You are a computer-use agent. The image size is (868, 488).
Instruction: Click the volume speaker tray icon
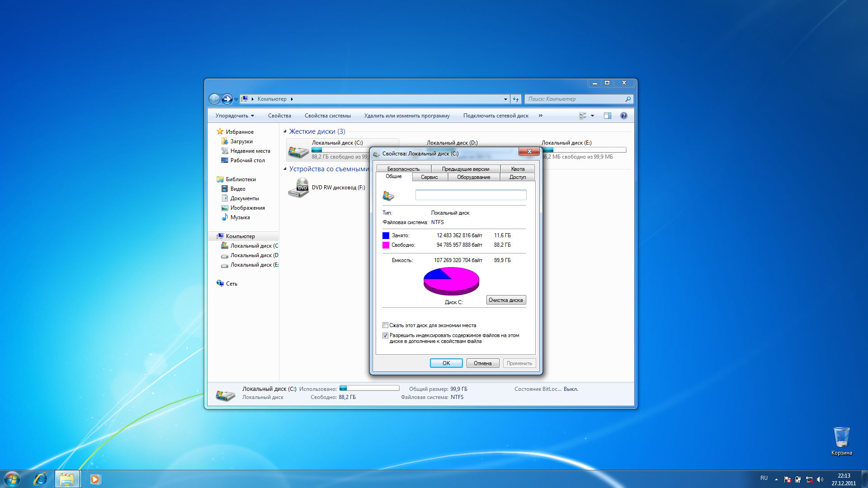coord(820,479)
